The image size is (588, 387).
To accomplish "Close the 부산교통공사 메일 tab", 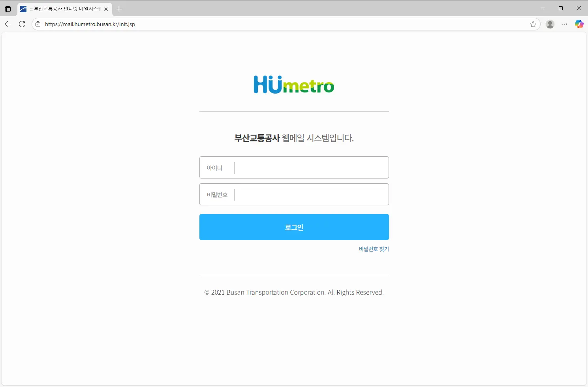I will pos(106,9).
